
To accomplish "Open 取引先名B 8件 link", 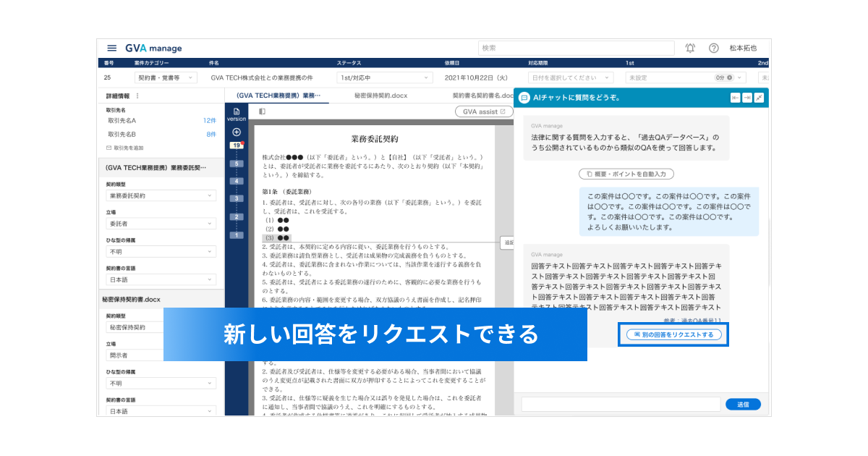I will (211, 135).
